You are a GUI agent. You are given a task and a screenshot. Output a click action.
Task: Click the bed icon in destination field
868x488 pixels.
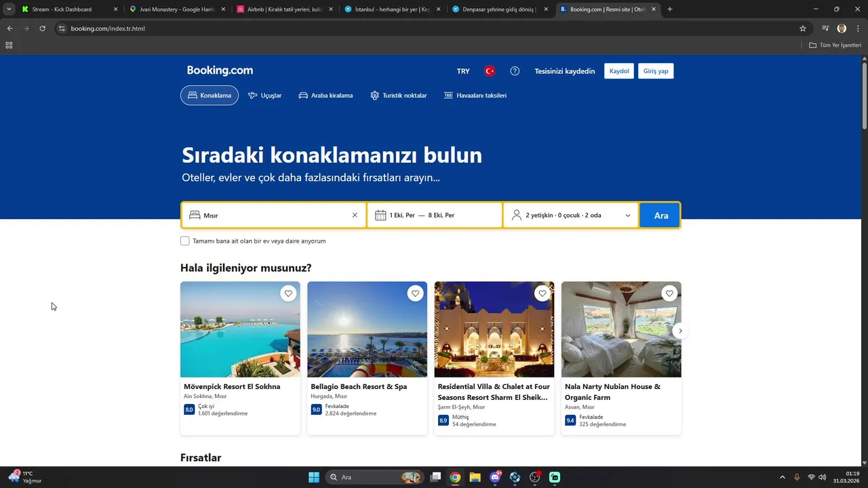(195, 215)
